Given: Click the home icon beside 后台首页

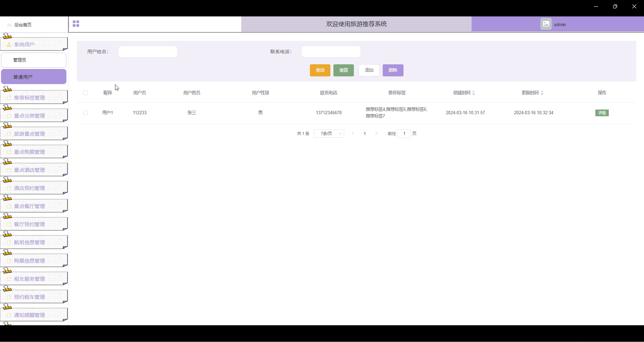Looking at the screenshot, I should pos(9,25).
